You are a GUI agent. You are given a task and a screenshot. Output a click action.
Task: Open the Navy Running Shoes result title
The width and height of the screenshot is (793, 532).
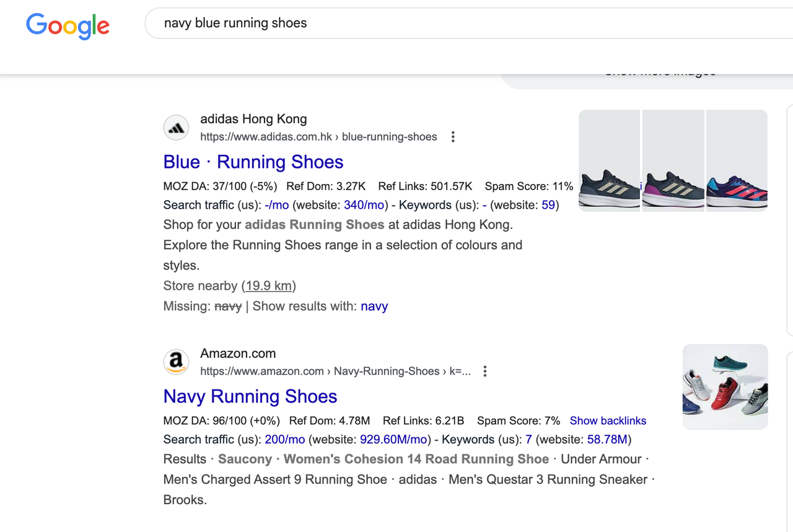click(250, 396)
